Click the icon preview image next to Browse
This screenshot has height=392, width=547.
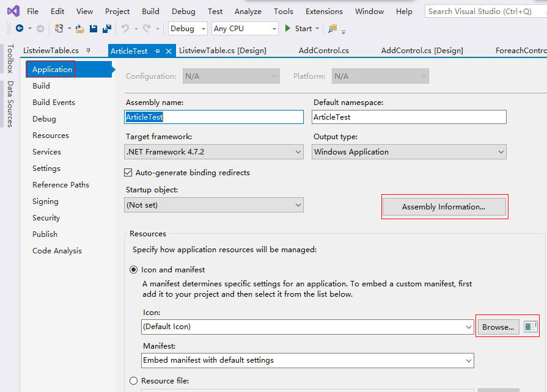click(x=530, y=327)
